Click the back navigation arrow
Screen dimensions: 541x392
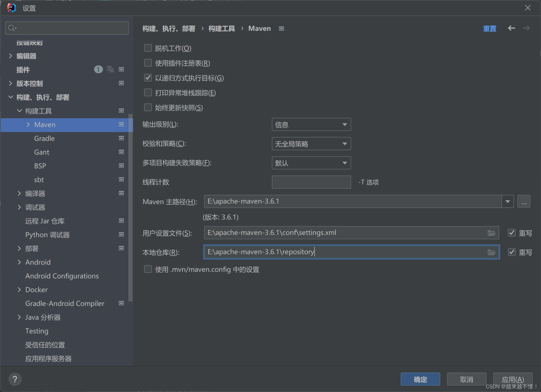point(511,28)
